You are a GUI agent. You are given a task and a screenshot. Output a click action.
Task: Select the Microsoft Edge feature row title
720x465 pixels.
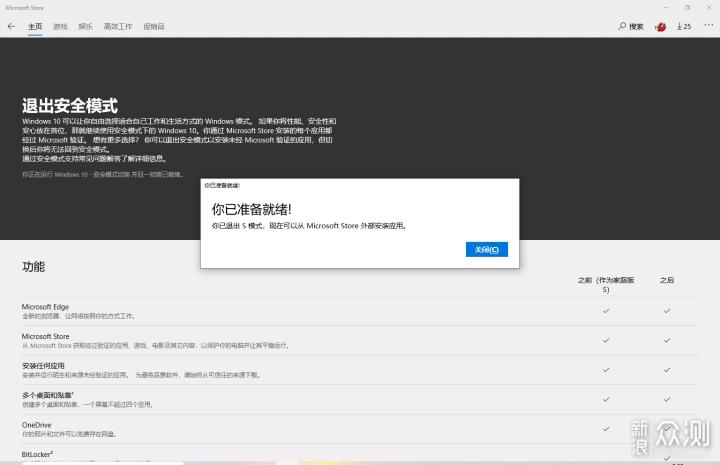(45, 307)
